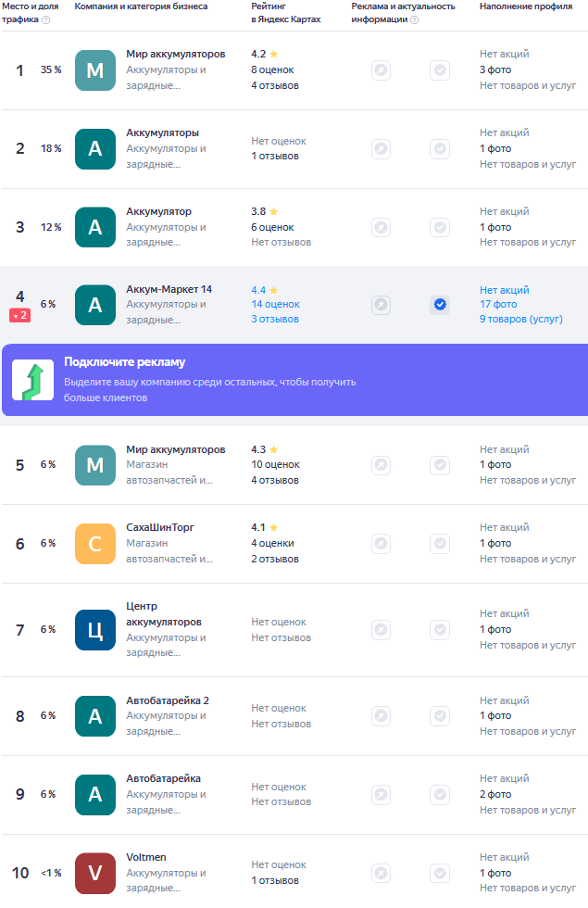Click the verified checkmark in СахаШинТорг row
This screenshot has width=588, height=908.
440,544
